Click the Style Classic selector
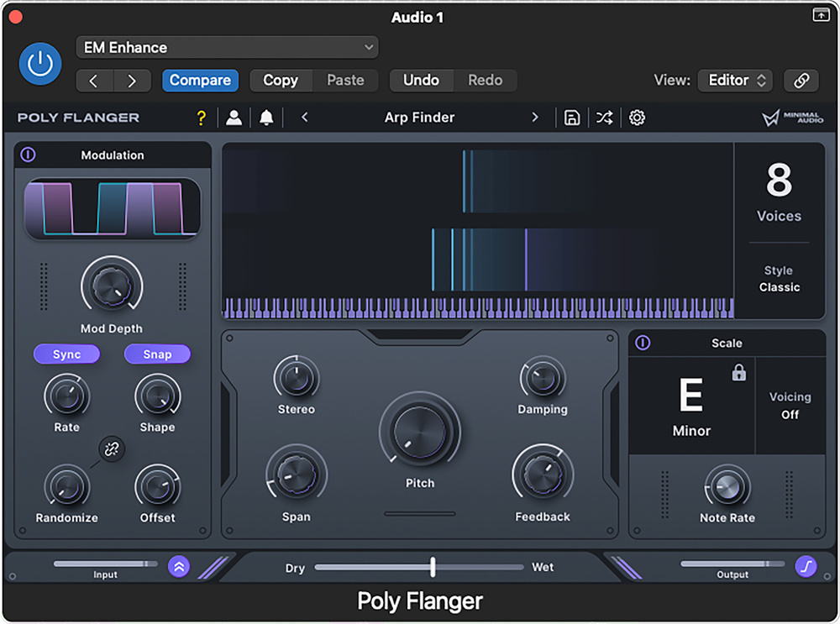840x624 pixels. click(779, 279)
